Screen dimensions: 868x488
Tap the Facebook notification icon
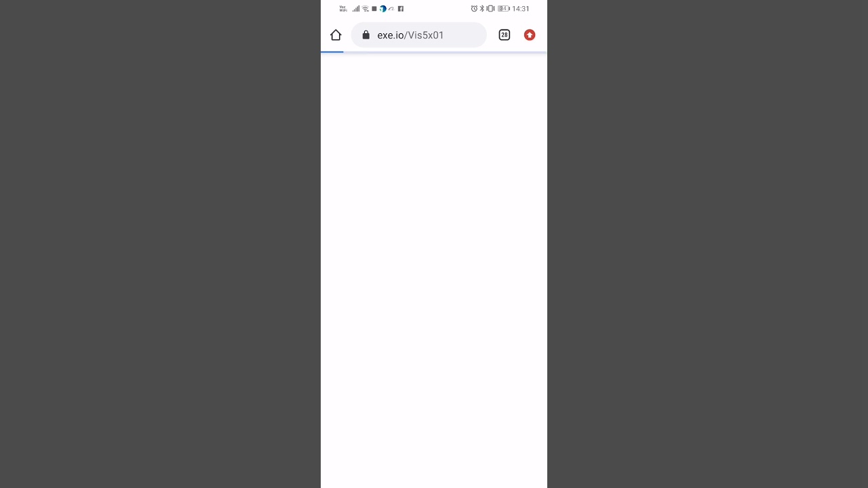(401, 9)
